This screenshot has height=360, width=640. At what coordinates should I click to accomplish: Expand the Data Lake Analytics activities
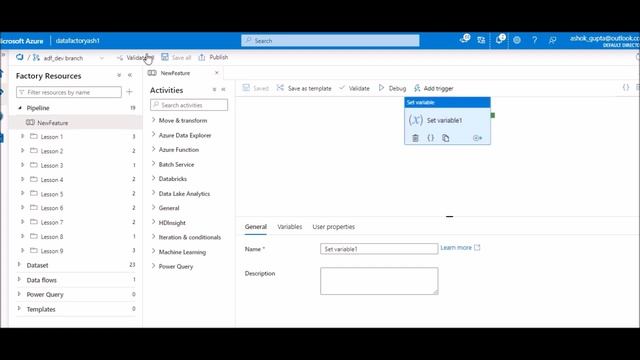[x=153, y=193]
